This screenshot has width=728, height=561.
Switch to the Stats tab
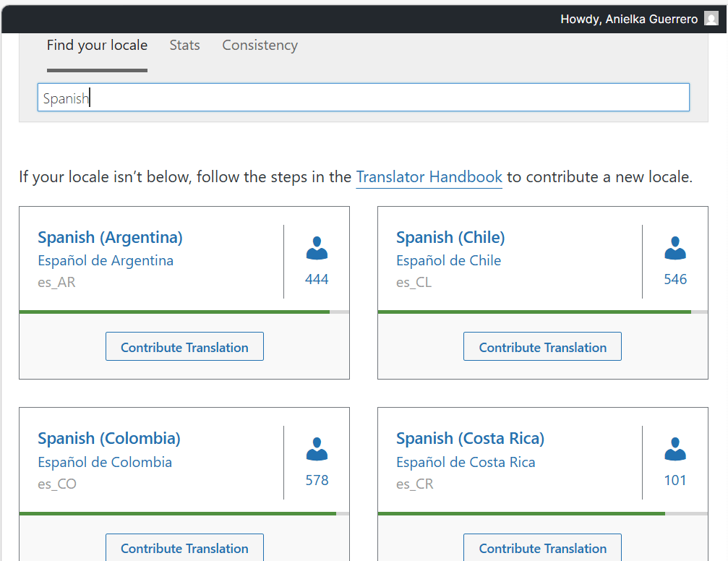184,46
